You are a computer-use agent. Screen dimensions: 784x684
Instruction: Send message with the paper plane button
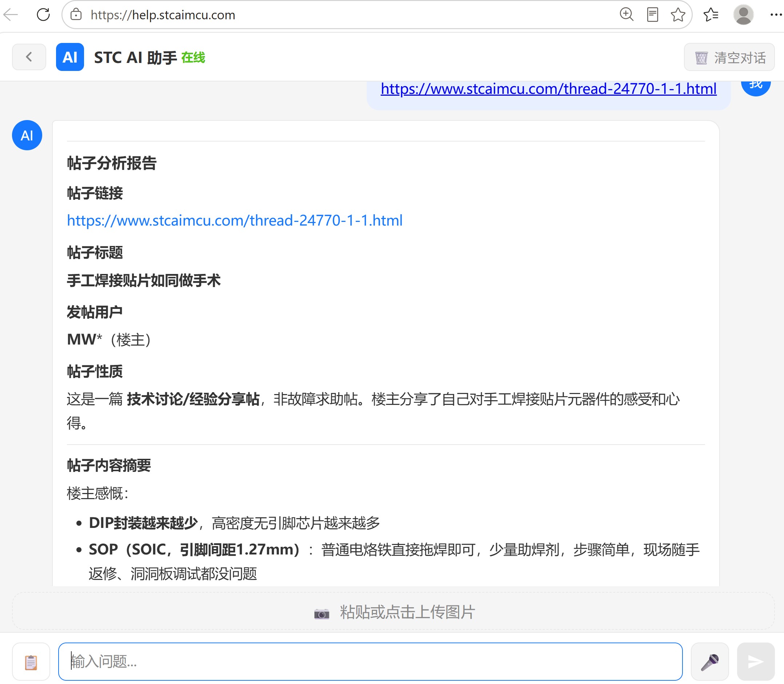pos(755,662)
